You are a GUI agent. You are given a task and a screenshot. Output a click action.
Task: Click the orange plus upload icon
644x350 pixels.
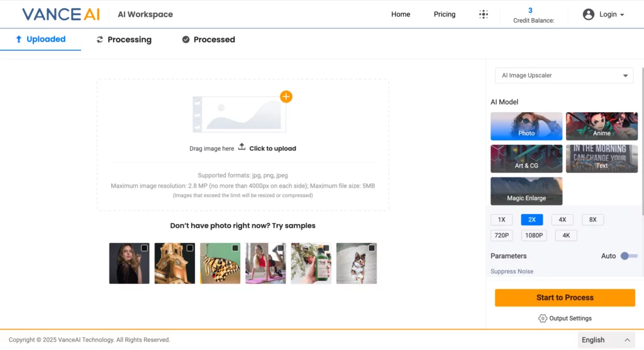(286, 97)
